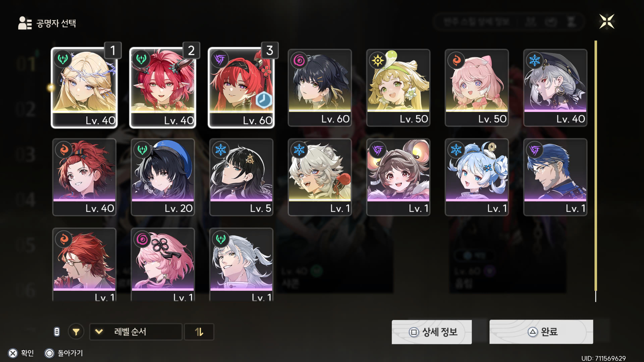Click the Aero icon on silver-haired man card
Screen dimensions: 644x362
pyautogui.click(x=221, y=239)
